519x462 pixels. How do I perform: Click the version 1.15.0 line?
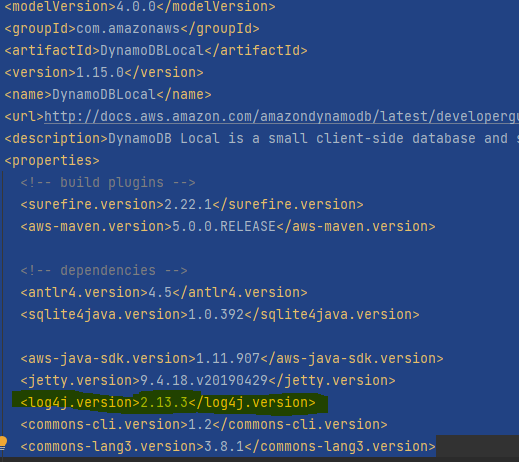coord(104,73)
